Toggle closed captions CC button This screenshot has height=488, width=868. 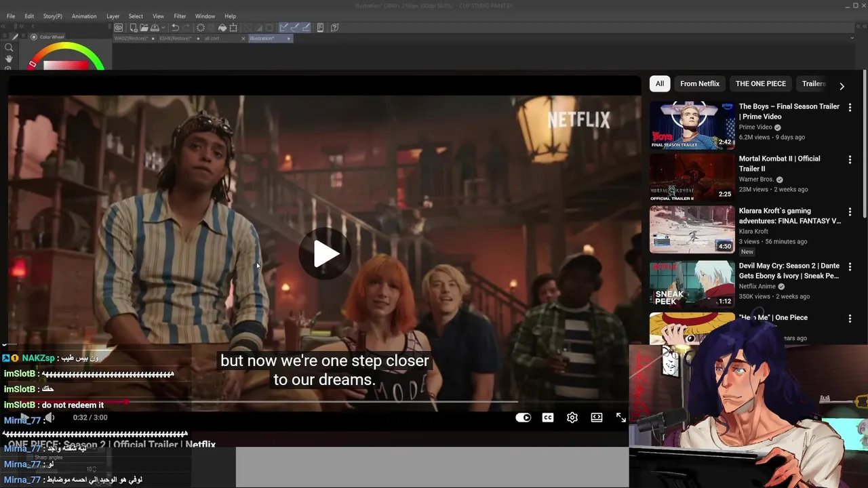(548, 418)
